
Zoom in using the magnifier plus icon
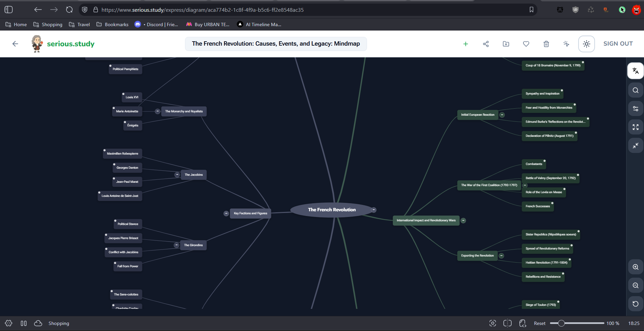pyautogui.click(x=635, y=267)
